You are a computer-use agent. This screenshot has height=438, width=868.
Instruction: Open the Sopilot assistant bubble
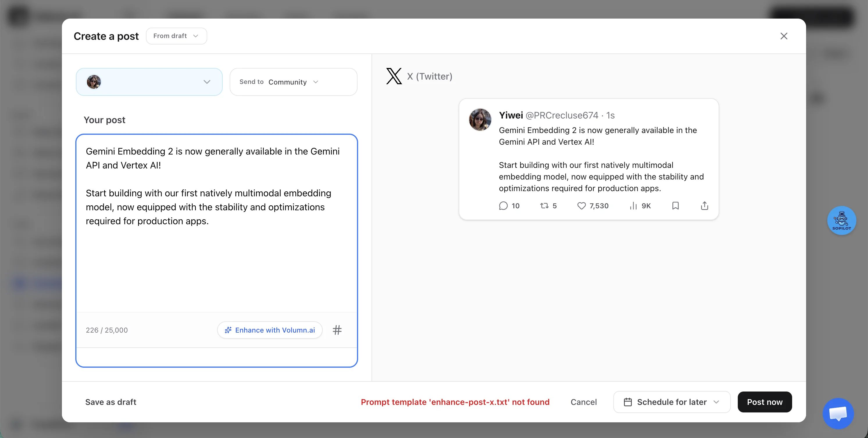(x=841, y=220)
